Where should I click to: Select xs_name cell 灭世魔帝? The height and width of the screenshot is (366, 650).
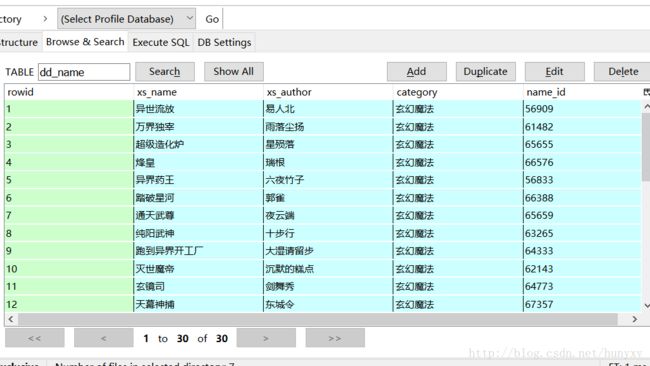point(198,269)
